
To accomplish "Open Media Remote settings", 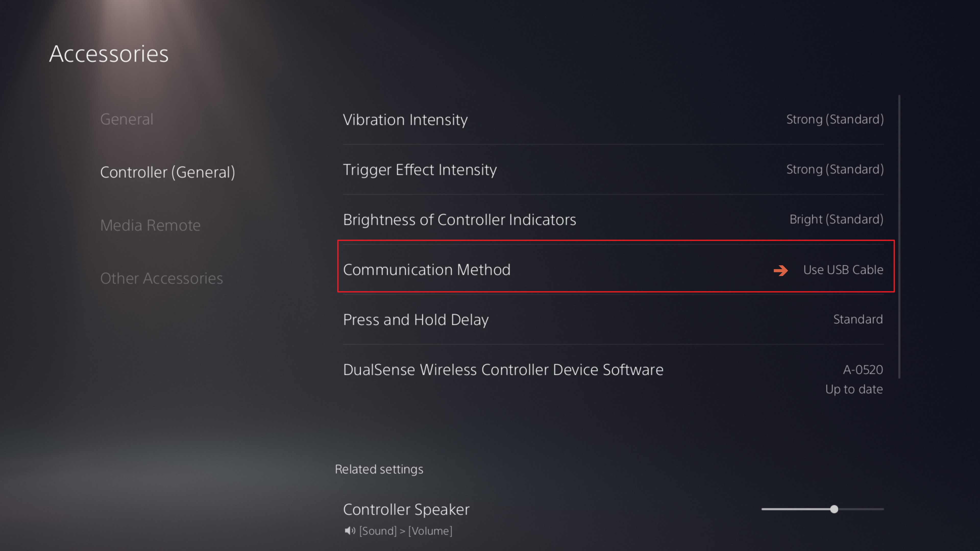I will point(150,225).
